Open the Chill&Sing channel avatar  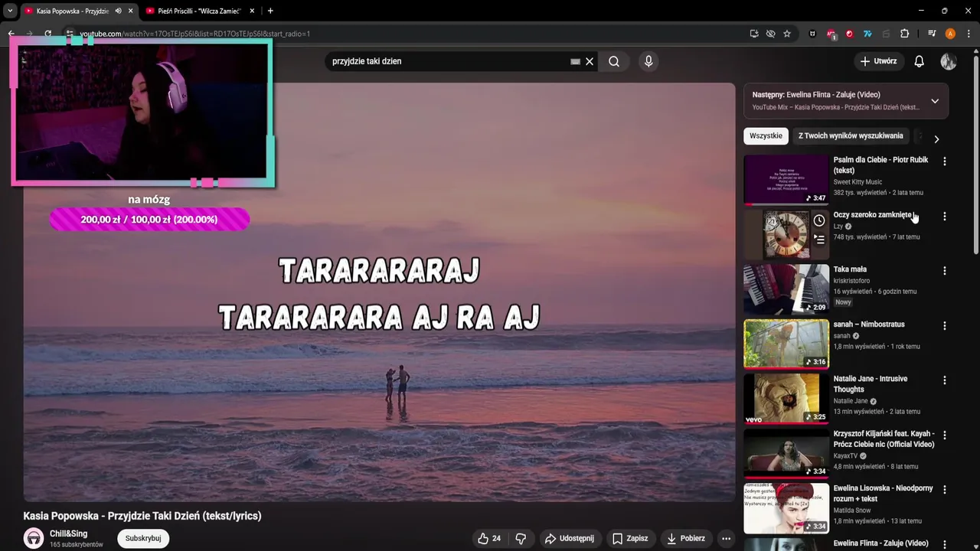34,538
